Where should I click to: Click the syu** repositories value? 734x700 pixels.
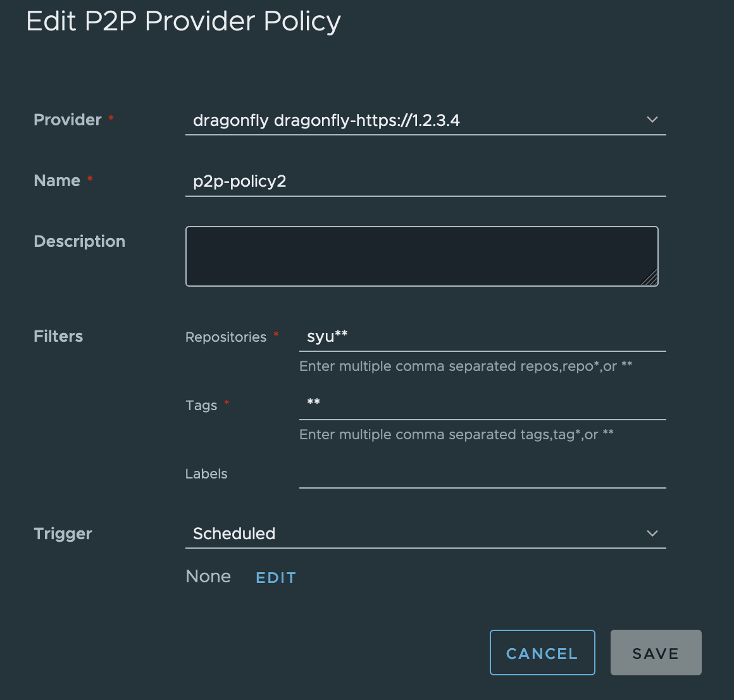pos(327,336)
